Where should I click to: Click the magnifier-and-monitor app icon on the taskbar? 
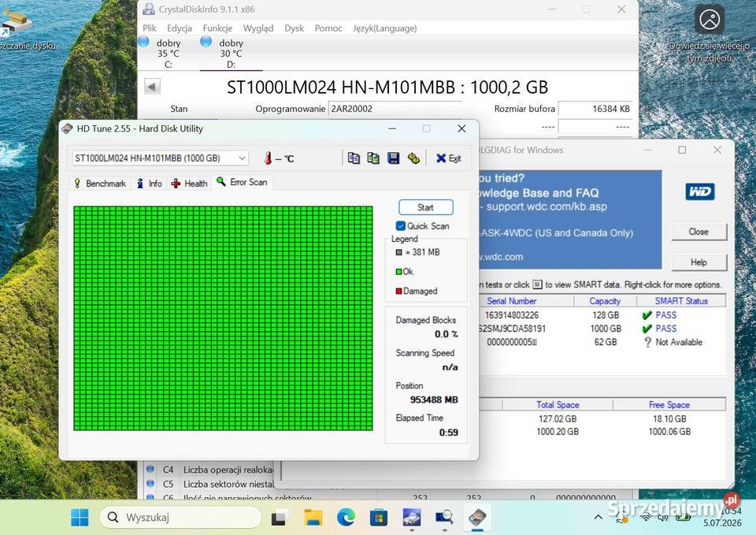coord(444,517)
